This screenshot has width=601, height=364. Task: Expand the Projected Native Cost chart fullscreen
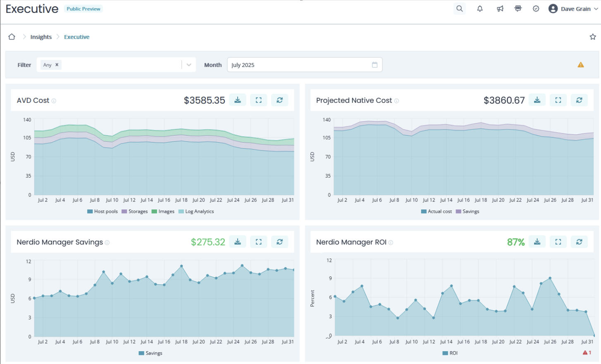coord(558,100)
